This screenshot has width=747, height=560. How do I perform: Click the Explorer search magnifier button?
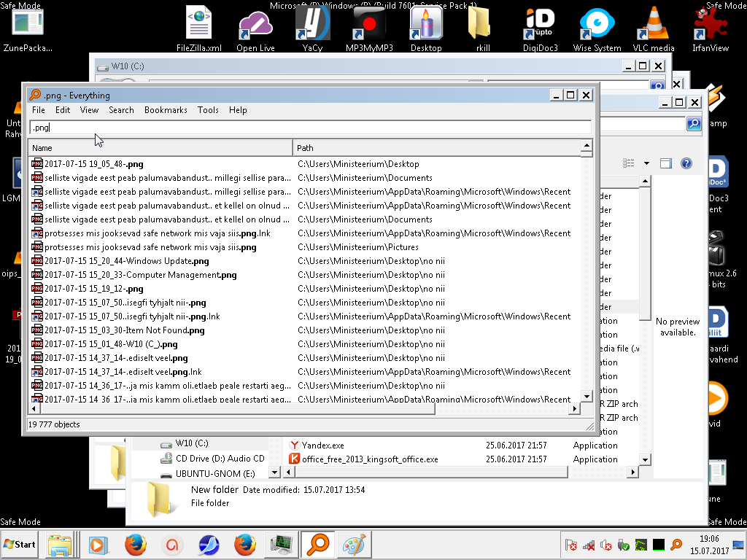694,124
